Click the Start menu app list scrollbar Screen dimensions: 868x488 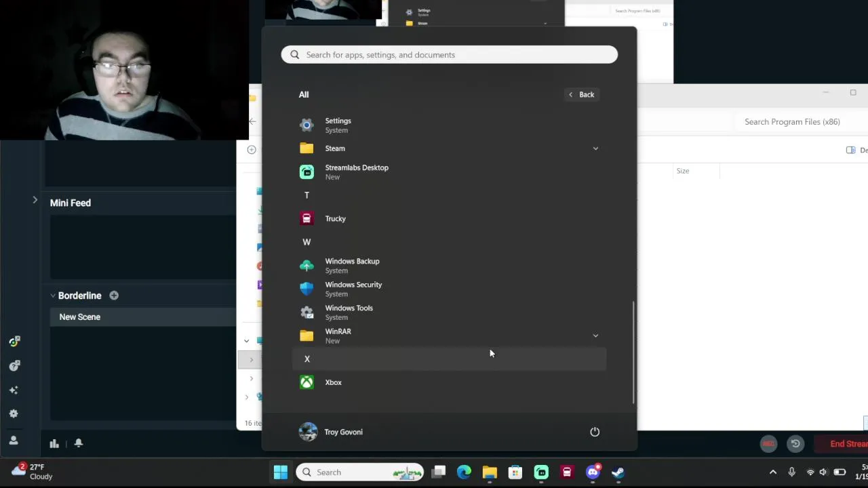click(633, 352)
